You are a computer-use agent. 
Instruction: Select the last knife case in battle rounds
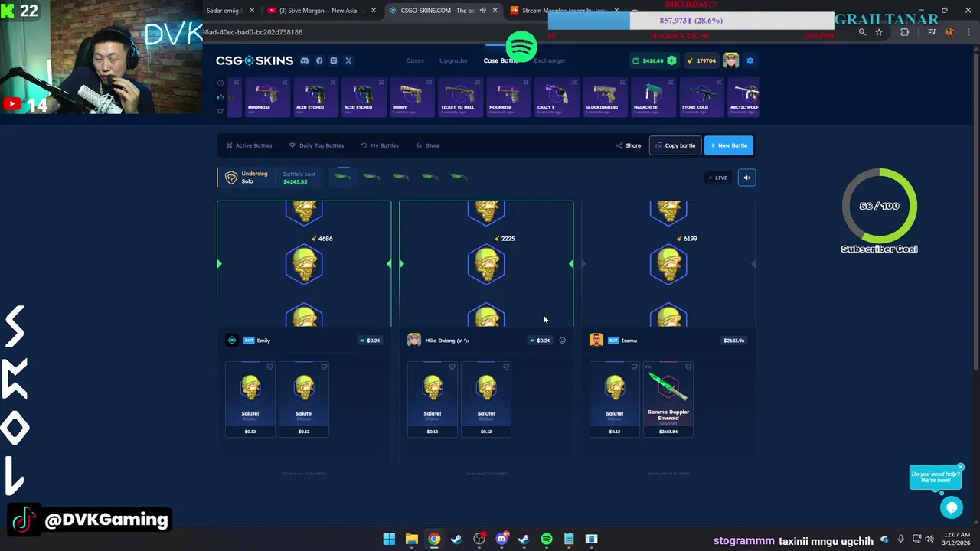(x=459, y=177)
